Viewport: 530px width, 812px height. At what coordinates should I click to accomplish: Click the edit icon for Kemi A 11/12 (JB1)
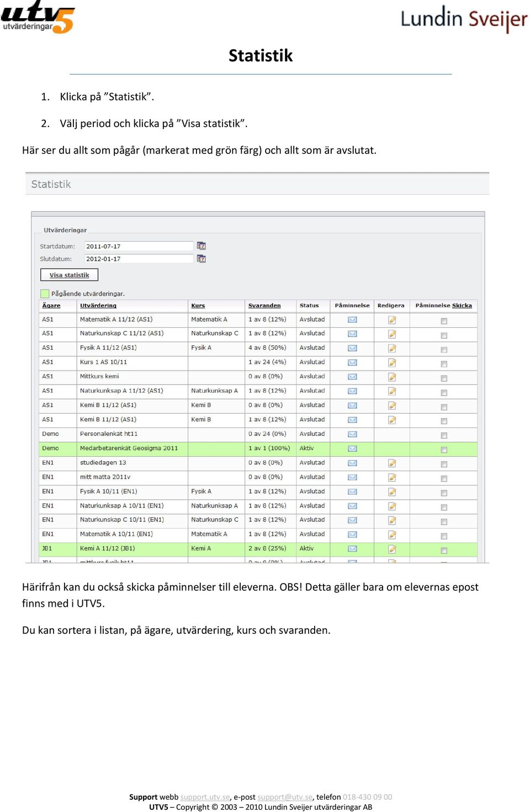click(x=392, y=549)
